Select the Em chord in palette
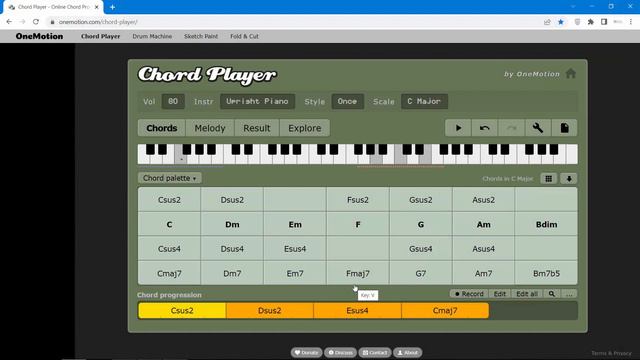Viewport: 640px width, 360px height. [x=295, y=224]
